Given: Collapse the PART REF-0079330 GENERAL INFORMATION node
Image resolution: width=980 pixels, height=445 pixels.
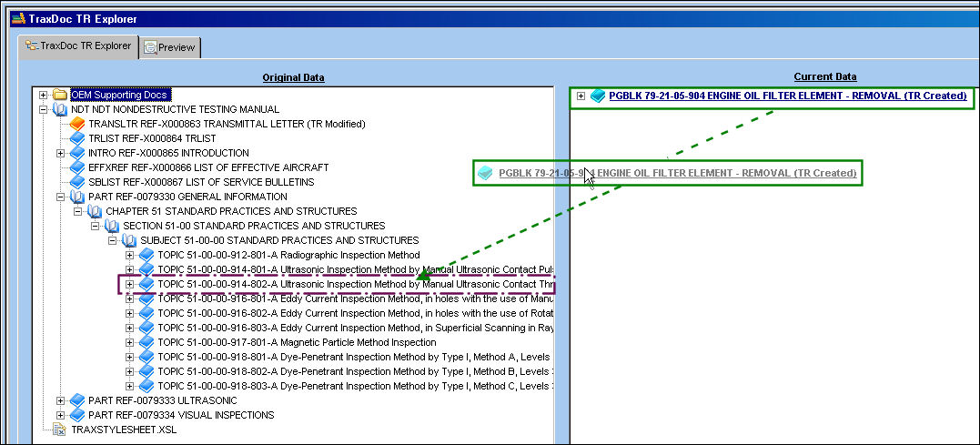Looking at the screenshot, I should pyautogui.click(x=61, y=197).
